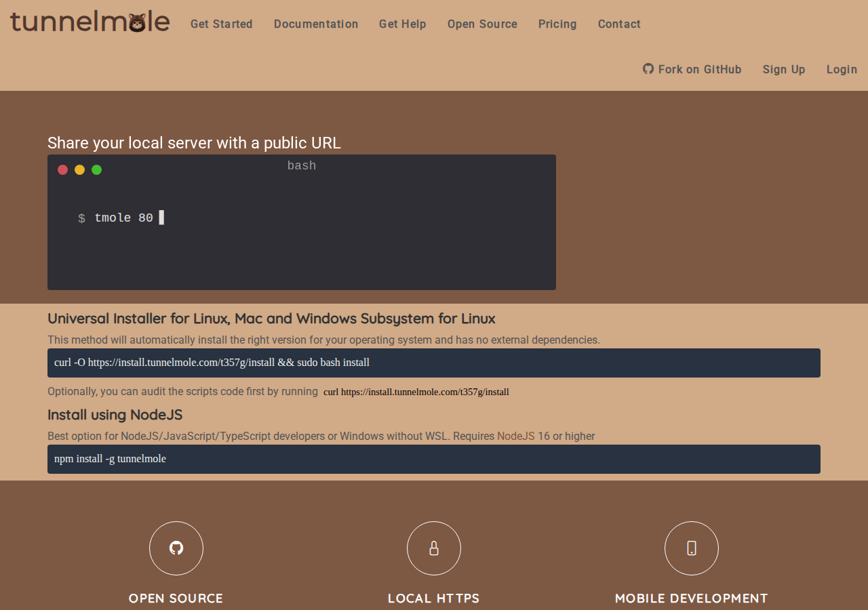Click the Login link
This screenshot has height=610, width=868.
[842, 69]
